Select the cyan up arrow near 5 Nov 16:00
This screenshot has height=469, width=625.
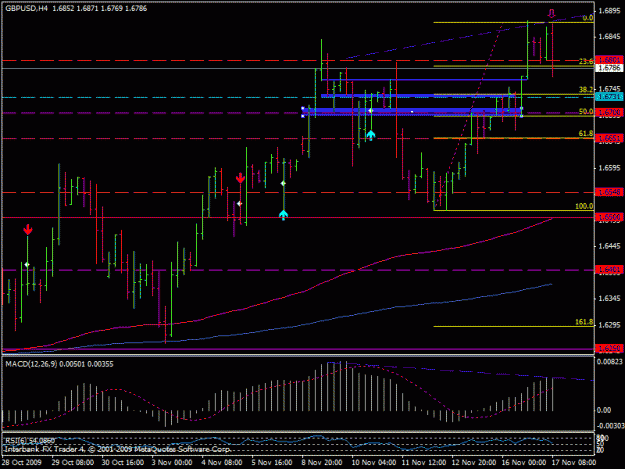(283, 215)
